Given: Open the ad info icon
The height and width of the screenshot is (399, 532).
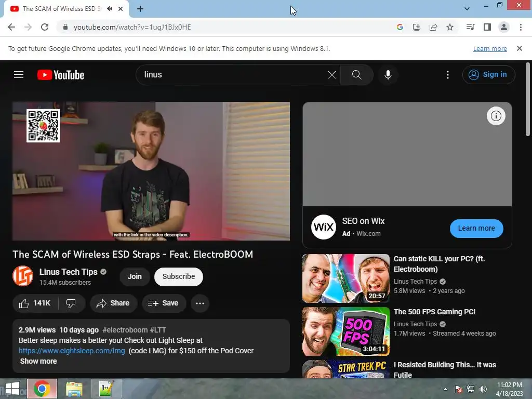Looking at the screenshot, I should click(496, 116).
